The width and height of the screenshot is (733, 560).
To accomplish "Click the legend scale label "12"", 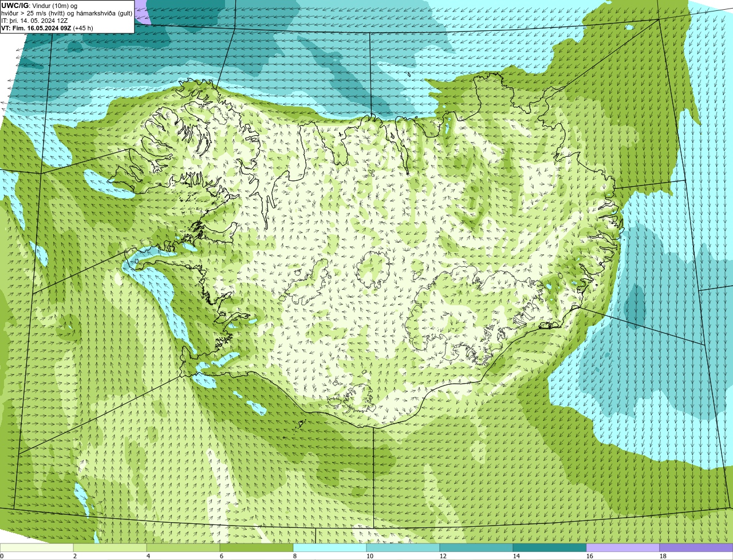I will [x=443, y=556].
